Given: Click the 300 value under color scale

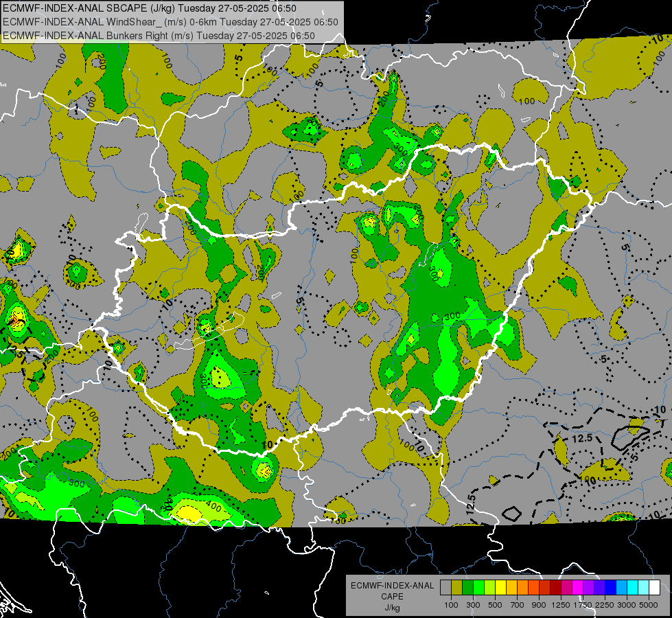Looking at the screenshot, I should 473,605.
